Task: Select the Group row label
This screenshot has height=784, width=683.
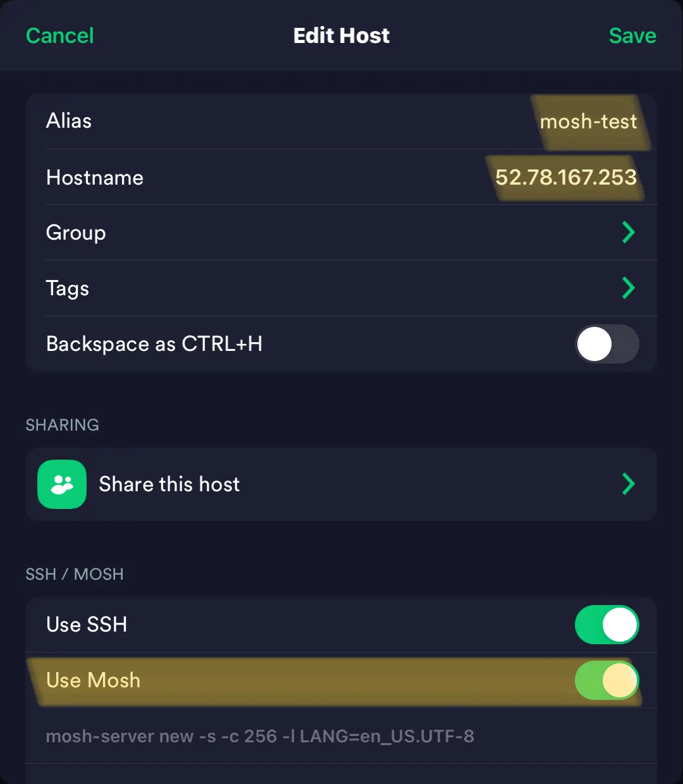Action: click(76, 233)
